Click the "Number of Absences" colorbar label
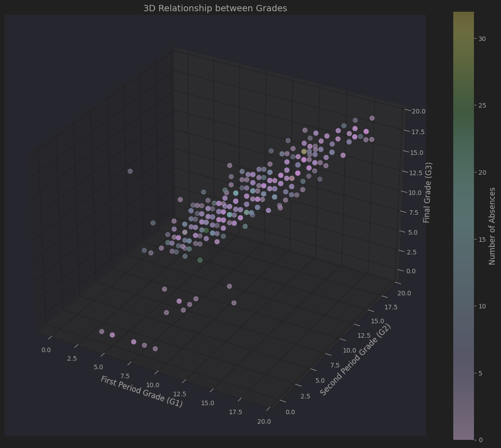501x448 pixels. 492,226
